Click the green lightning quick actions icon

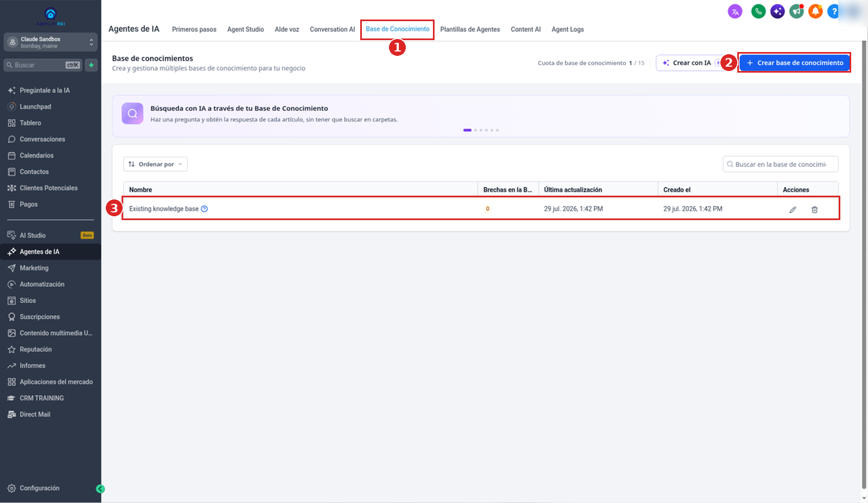coord(91,65)
